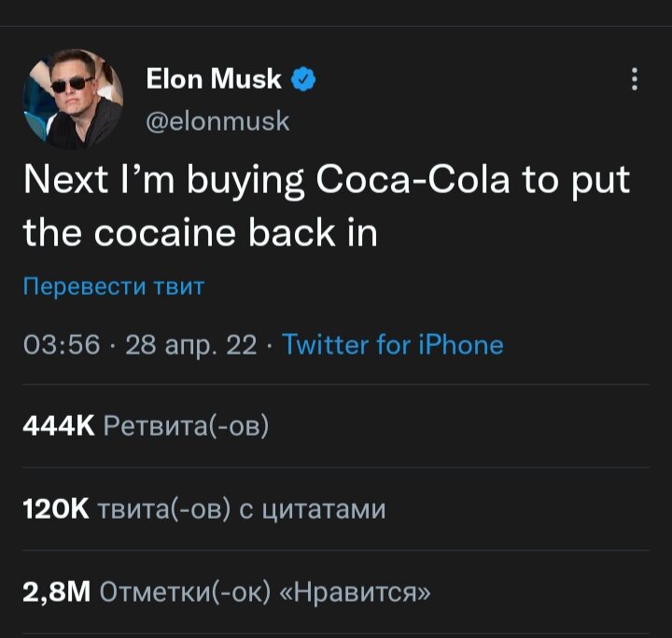Open the @elonmusk handle link
This screenshot has width=672, height=638.
[x=217, y=121]
